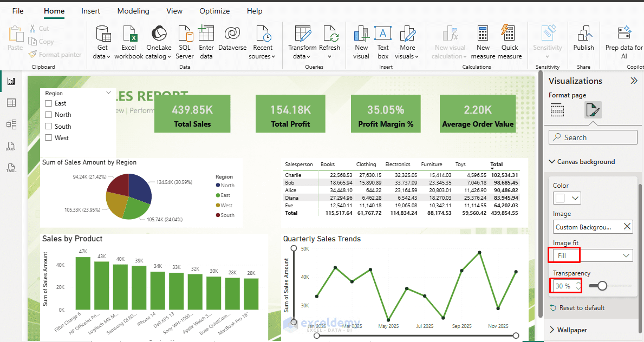Select the Format page brush icon

click(593, 110)
